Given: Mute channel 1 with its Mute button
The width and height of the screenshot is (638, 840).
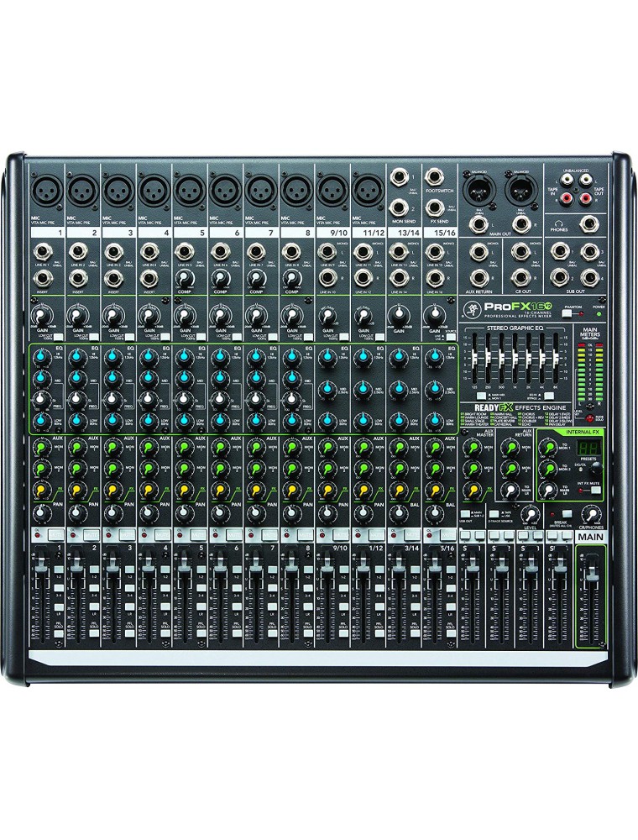Looking at the screenshot, I should [57, 534].
